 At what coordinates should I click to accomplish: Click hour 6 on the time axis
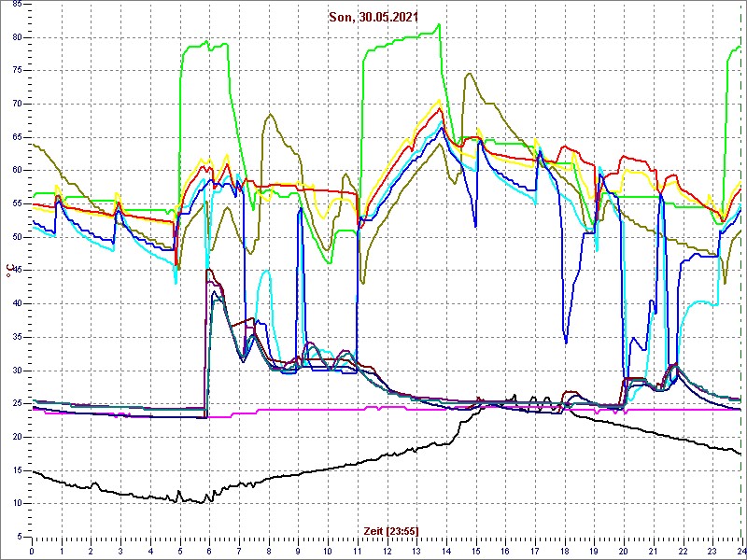tap(209, 550)
